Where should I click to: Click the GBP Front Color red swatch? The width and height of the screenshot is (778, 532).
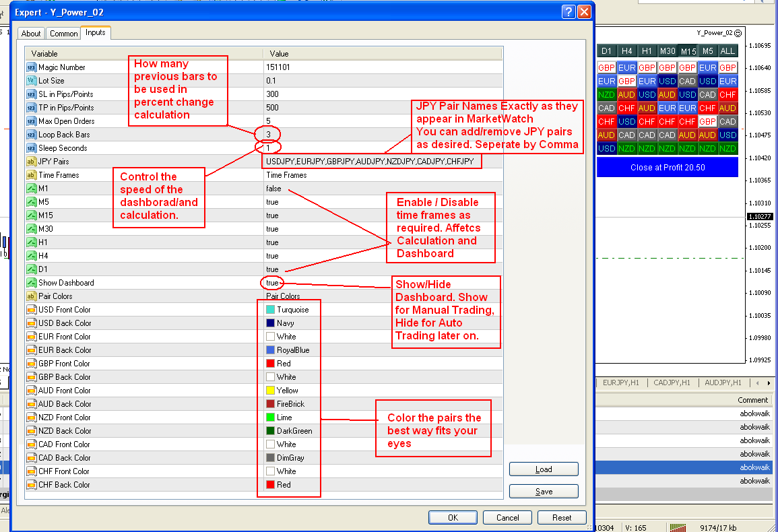click(270, 363)
